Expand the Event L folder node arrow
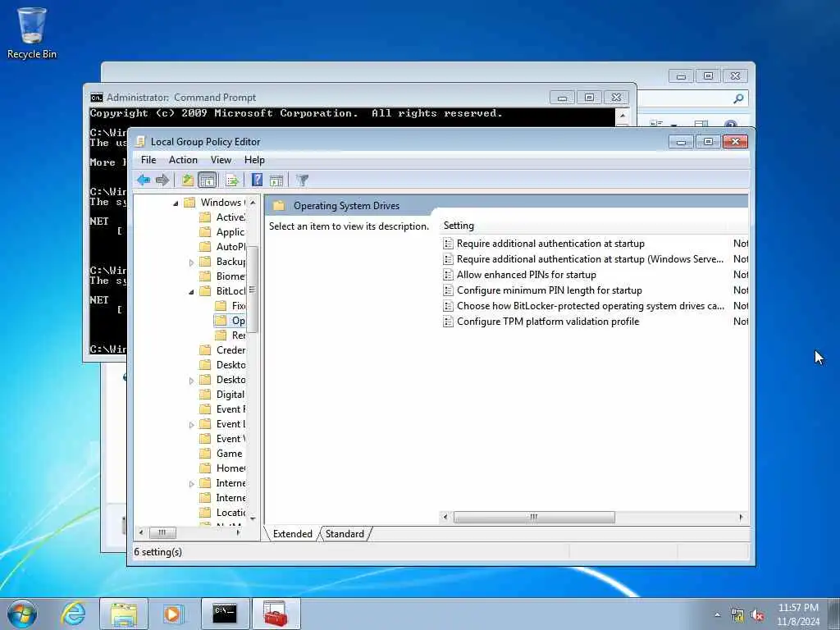The image size is (840, 630). tap(191, 425)
